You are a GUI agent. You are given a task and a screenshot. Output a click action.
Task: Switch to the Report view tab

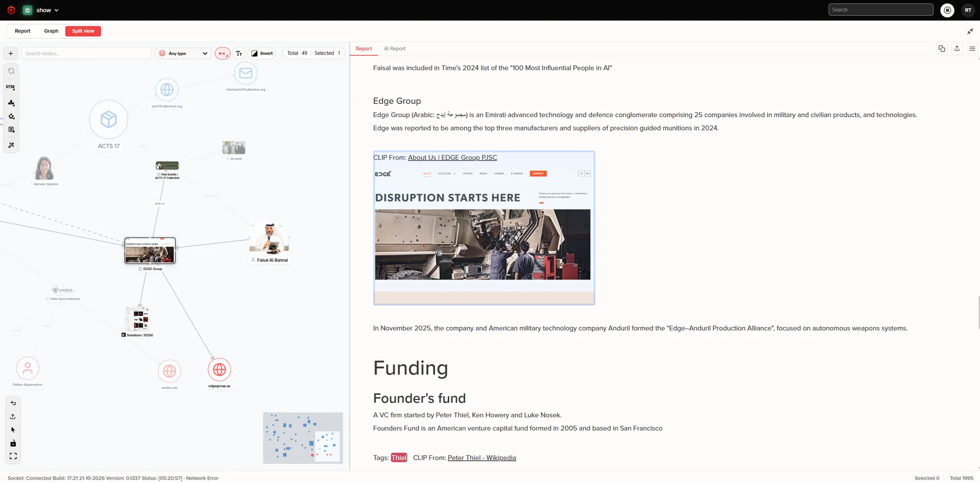23,31
